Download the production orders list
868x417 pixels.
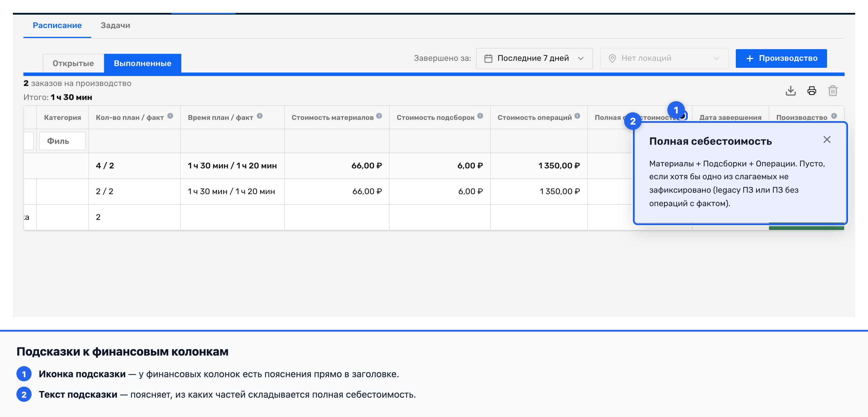[x=790, y=91]
